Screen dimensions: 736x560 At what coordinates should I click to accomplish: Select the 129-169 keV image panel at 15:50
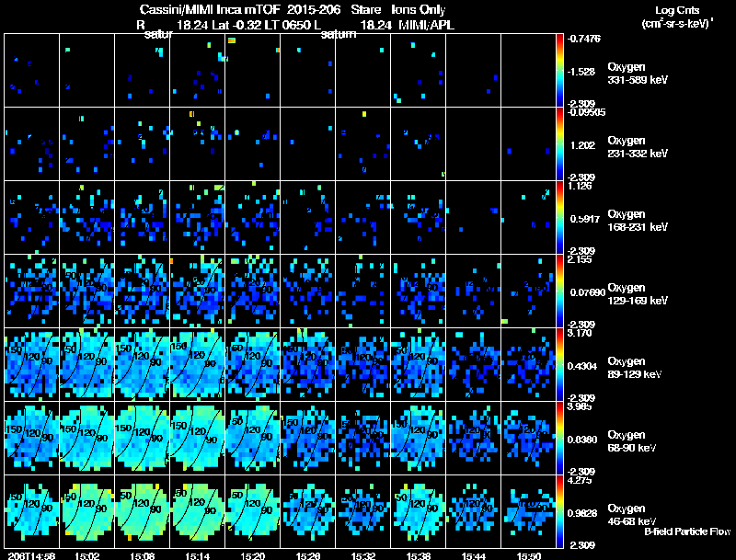pyautogui.click(x=528, y=291)
